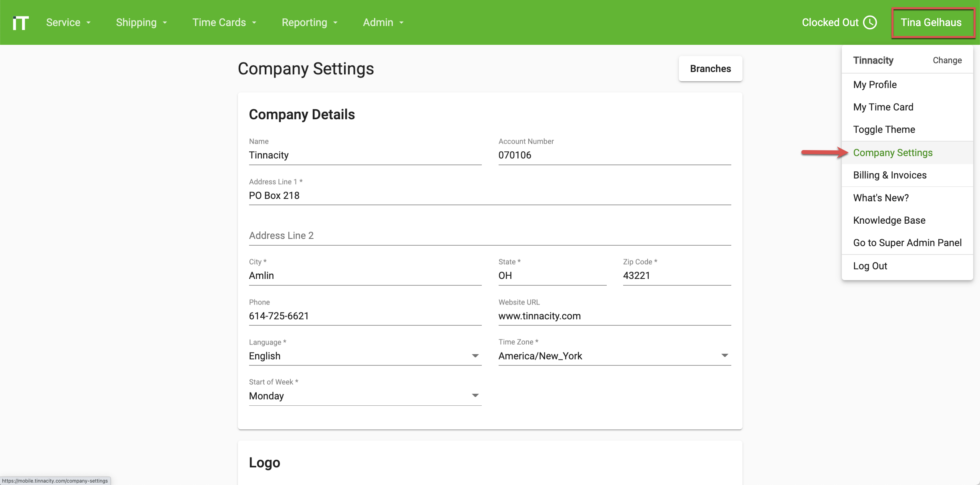The width and height of the screenshot is (980, 485).
Task: Click the clock icon beside Clocked Out
Action: [869, 22]
